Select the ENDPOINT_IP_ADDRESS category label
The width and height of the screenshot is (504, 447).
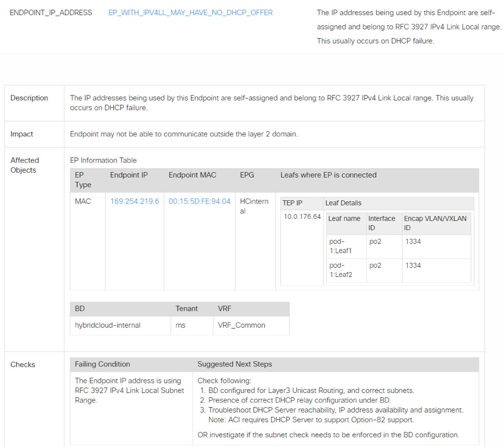(51, 12)
